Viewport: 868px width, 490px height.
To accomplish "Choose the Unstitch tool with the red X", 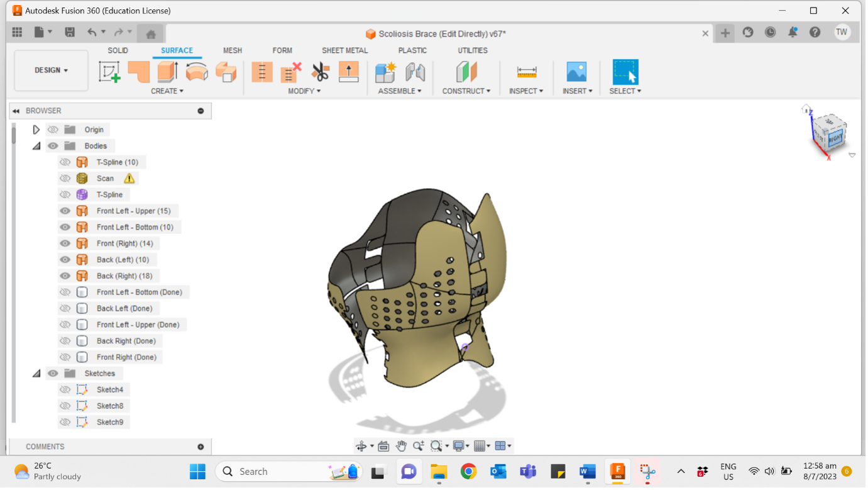I will pos(291,72).
